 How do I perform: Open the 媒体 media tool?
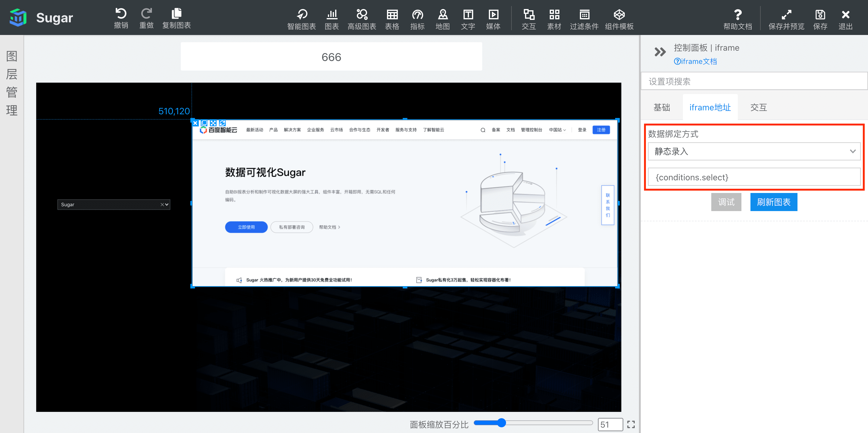[x=493, y=19]
